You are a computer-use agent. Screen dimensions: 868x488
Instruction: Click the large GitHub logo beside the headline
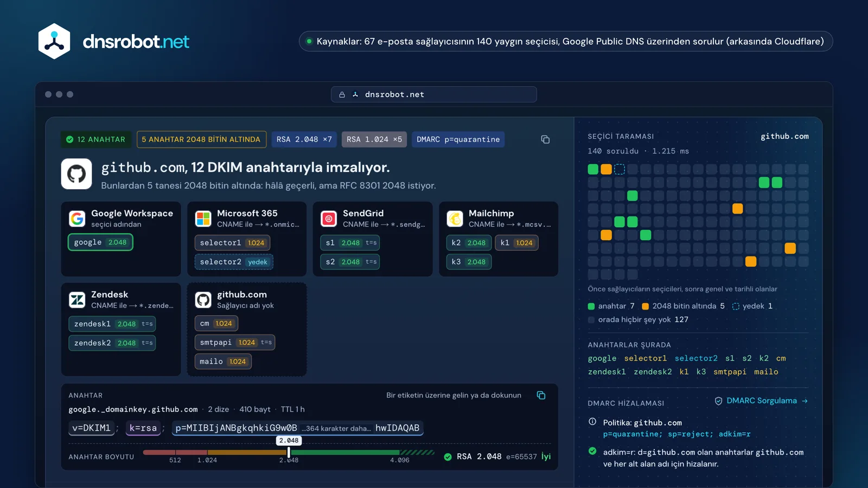(x=76, y=174)
